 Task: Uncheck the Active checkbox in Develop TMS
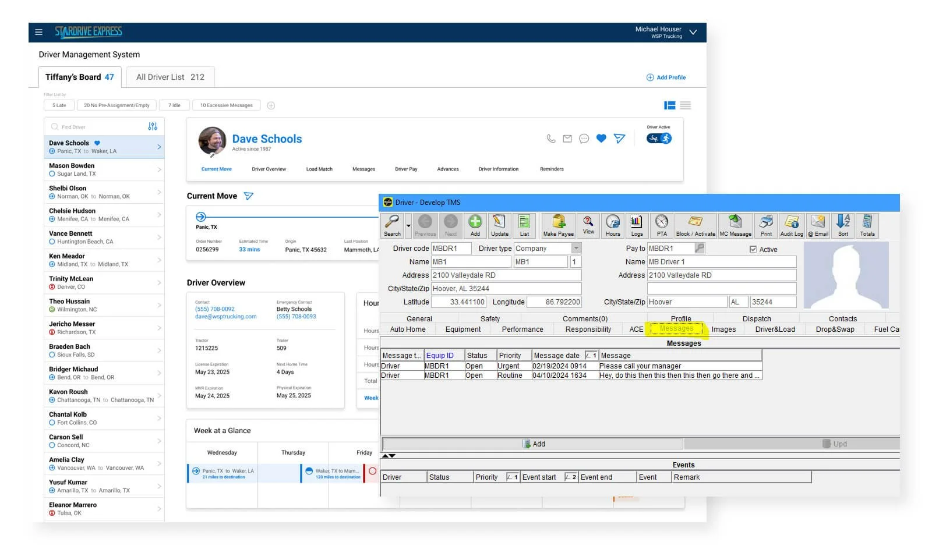(x=753, y=249)
